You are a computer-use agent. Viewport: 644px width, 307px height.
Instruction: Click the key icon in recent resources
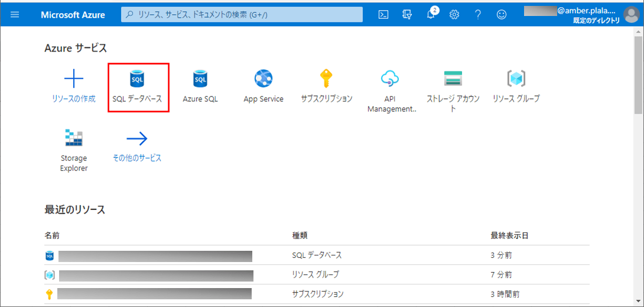49,294
